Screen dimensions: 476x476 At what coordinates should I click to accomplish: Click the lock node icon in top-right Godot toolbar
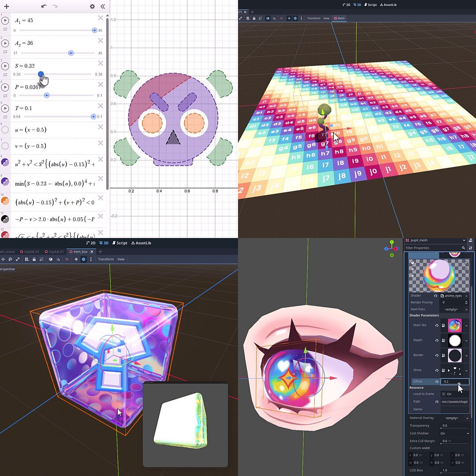point(254,18)
